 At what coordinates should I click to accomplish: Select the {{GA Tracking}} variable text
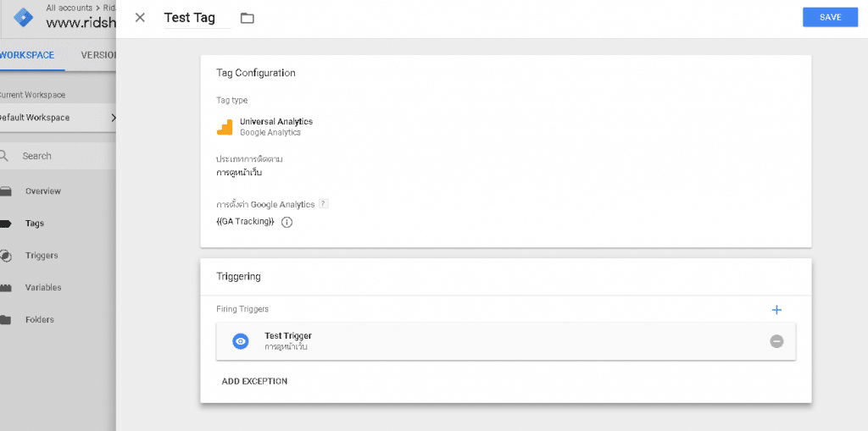tap(245, 221)
